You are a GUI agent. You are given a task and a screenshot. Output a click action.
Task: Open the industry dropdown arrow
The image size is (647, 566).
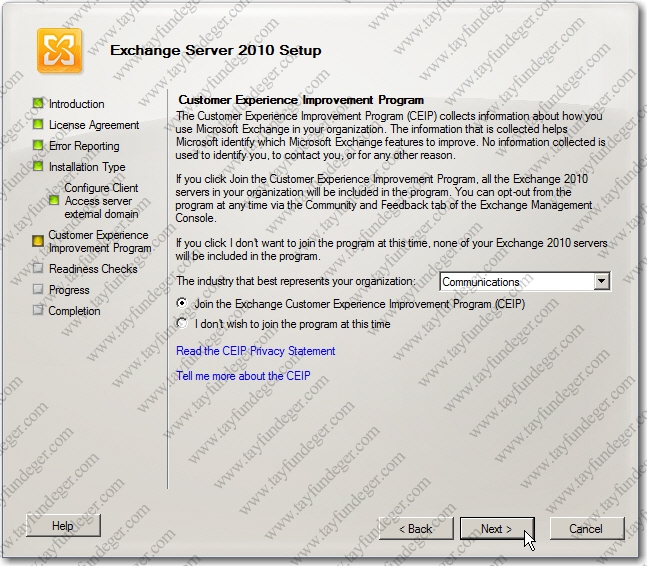(602, 281)
